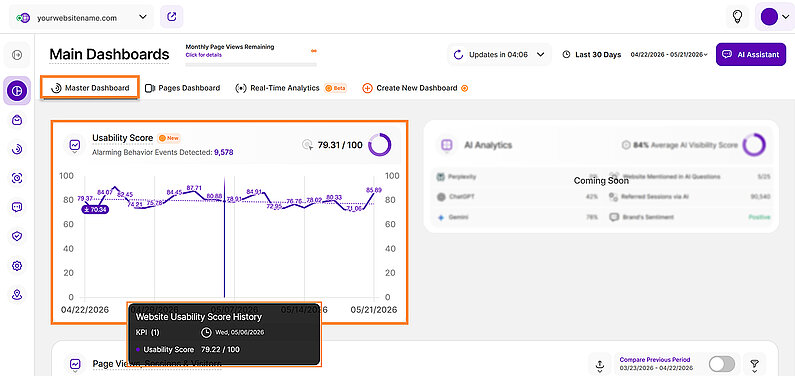Click the export upload icon

pyautogui.click(x=599, y=364)
